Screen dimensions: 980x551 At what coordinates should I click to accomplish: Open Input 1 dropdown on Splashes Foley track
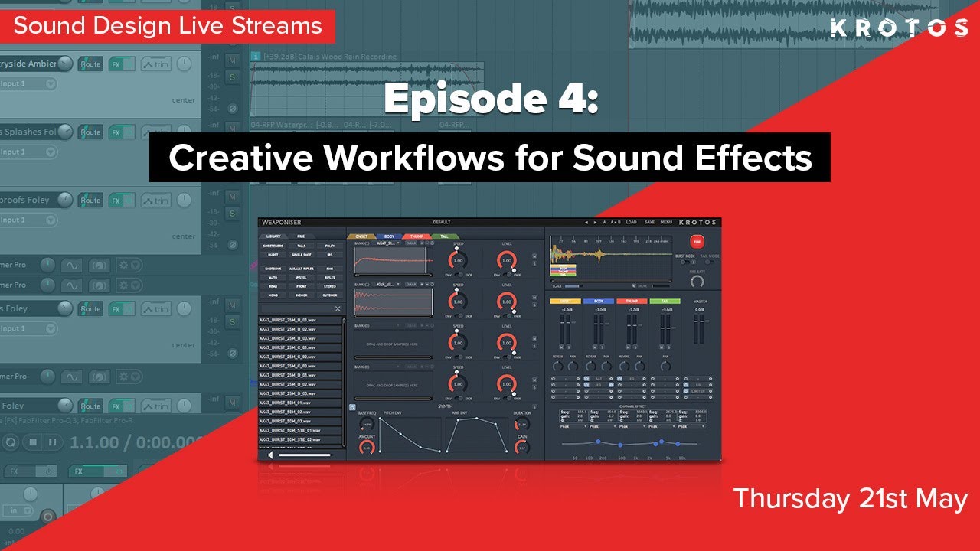[51, 152]
